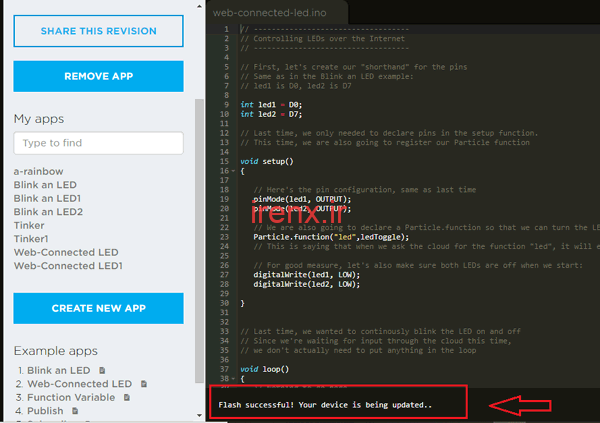Click the Share This Revision button
The height and width of the screenshot is (423, 600).
tap(98, 31)
